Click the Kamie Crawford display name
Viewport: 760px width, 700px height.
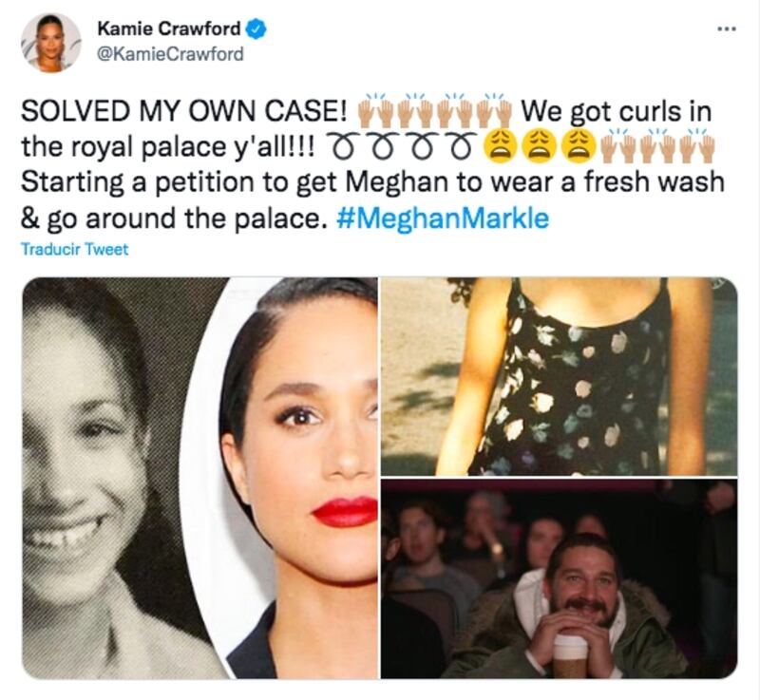point(169,28)
